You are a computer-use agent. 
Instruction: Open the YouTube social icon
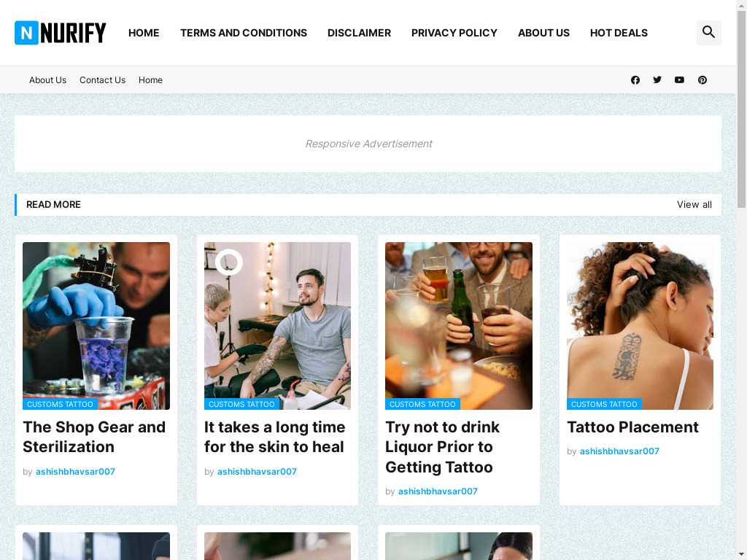point(679,80)
